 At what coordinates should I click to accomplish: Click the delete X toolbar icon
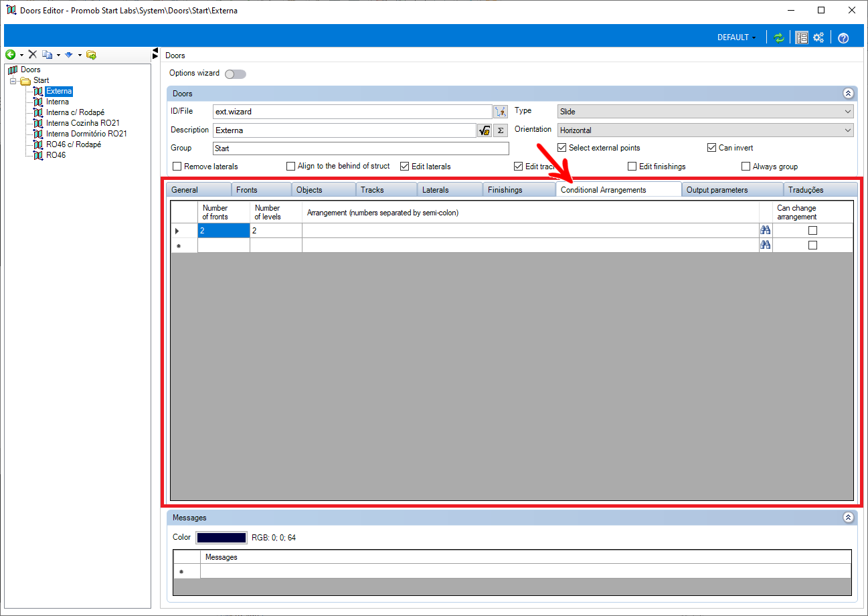coord(32,55)
